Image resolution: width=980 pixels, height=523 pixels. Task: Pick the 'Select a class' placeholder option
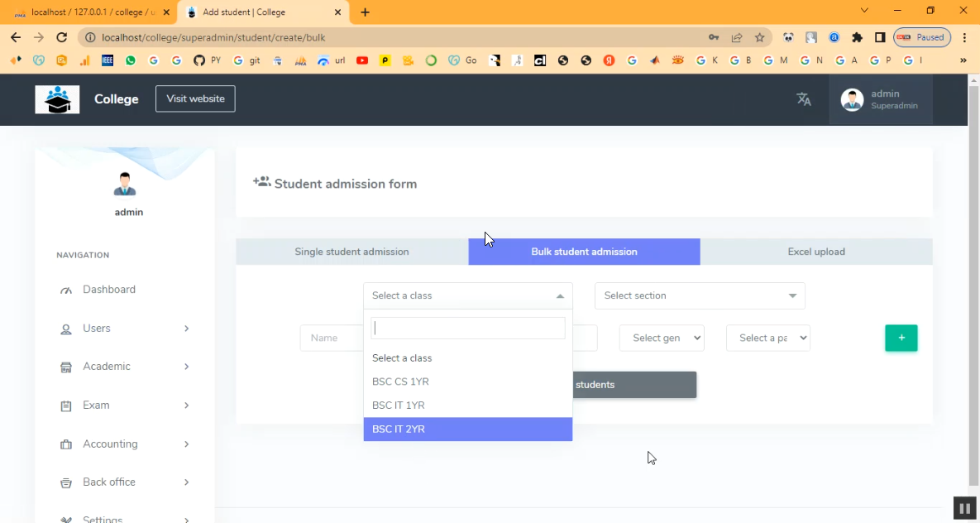click(468, 357)
